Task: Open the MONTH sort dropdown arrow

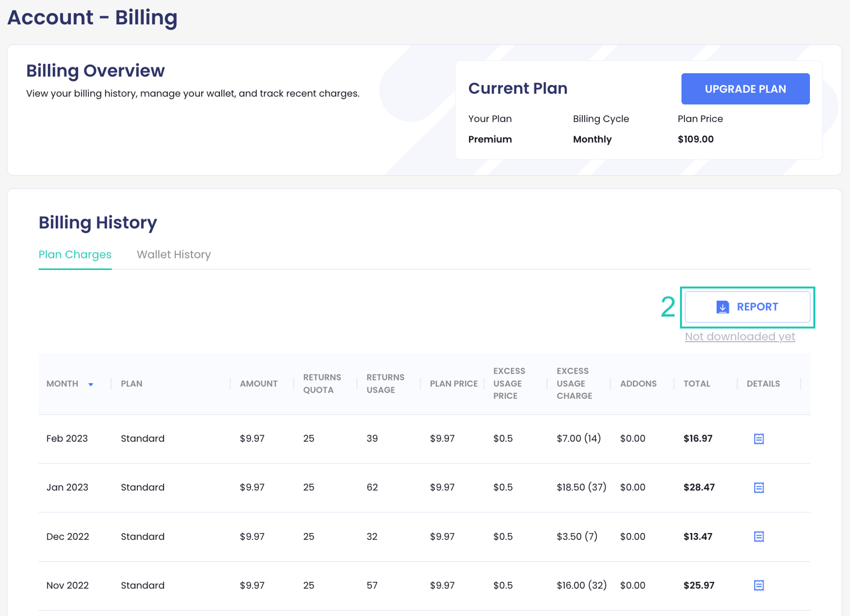Action: (91, 384)
